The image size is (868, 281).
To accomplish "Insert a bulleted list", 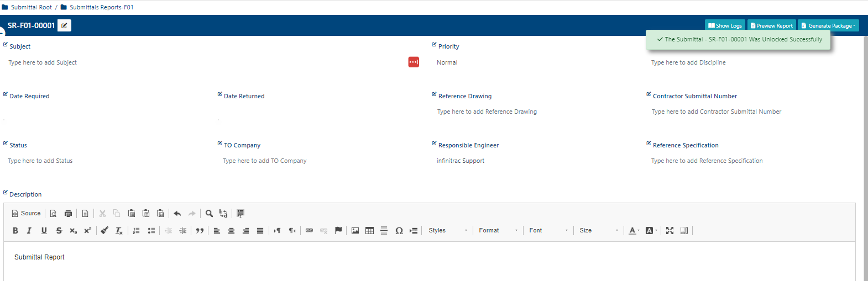I will click(151, 231).
